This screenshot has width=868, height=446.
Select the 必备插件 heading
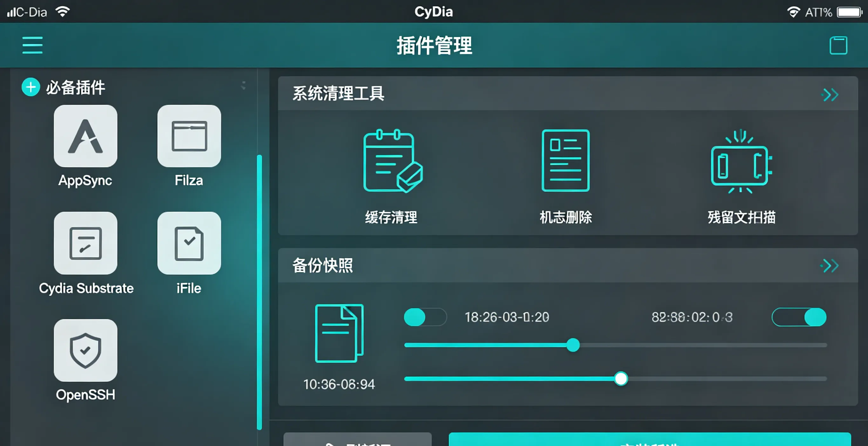click(x=76, y=88)
